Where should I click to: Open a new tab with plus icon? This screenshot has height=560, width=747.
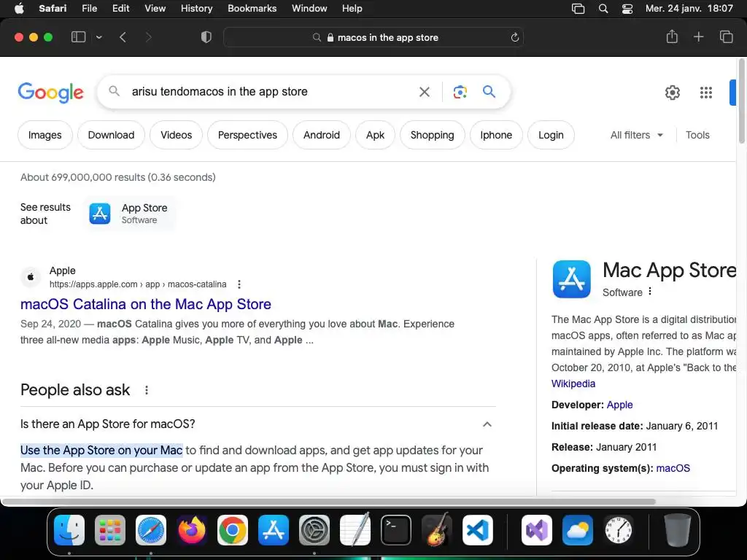pyautogui.click(x=698, y=36)
